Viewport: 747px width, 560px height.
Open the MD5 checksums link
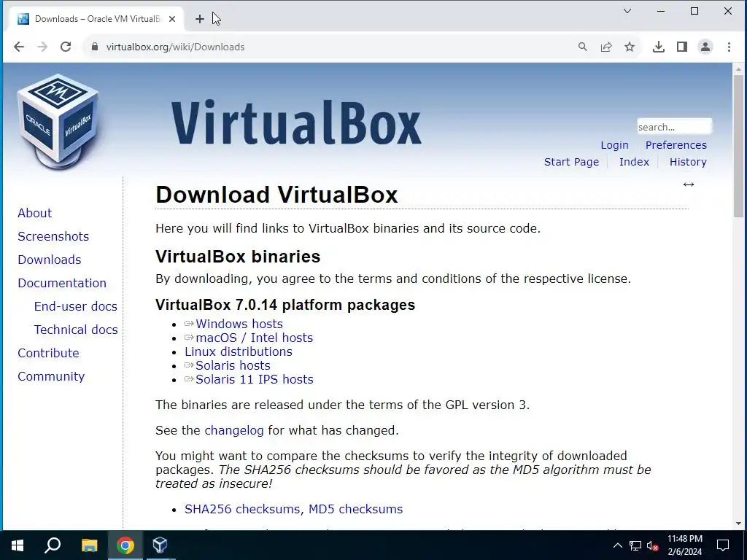pos(355,509)
